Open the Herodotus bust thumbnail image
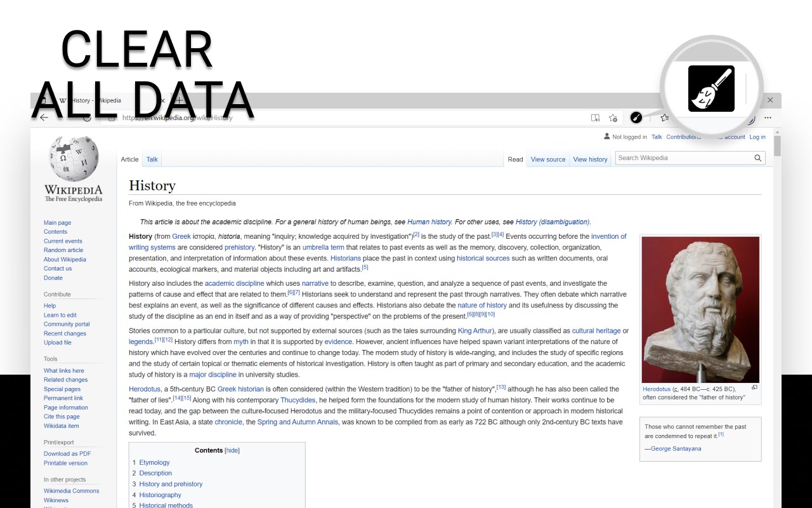This screenshot has width=812, height=508. coord(700,310)
